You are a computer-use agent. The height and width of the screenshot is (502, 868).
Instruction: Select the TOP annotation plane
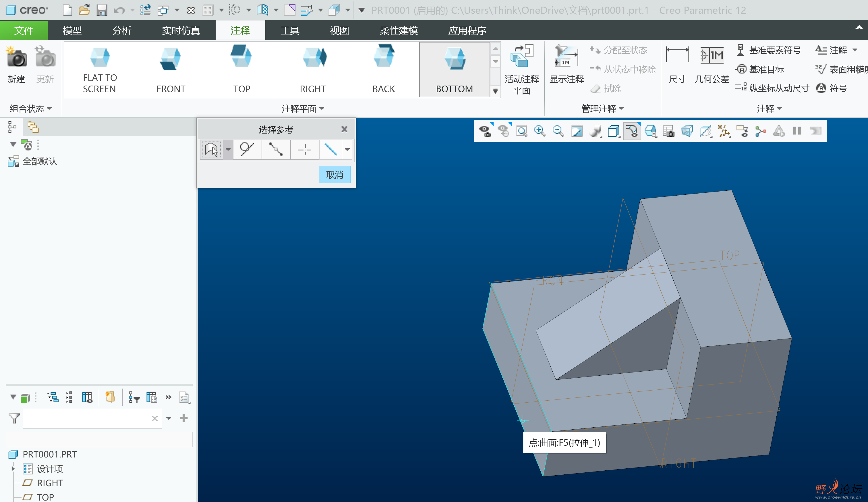[x=241, y=69]
